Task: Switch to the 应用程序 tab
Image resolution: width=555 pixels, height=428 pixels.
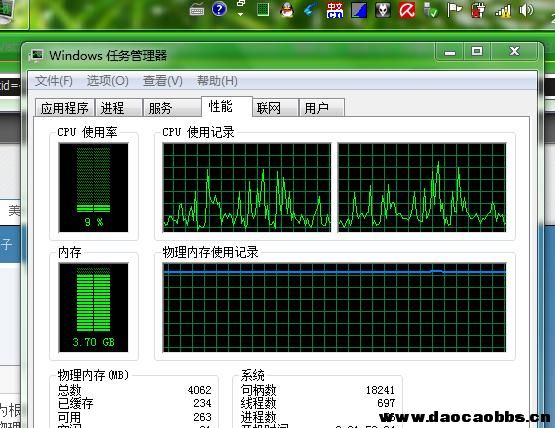Action: [65, 108]
